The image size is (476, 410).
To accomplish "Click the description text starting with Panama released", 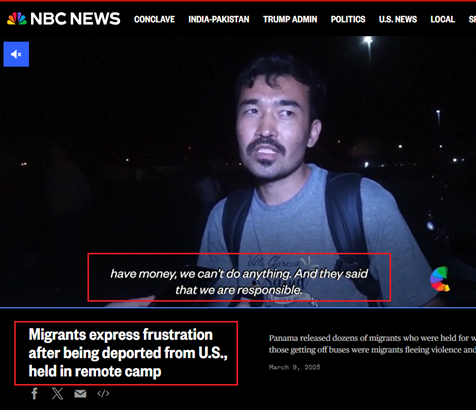I will coord(372,344).
